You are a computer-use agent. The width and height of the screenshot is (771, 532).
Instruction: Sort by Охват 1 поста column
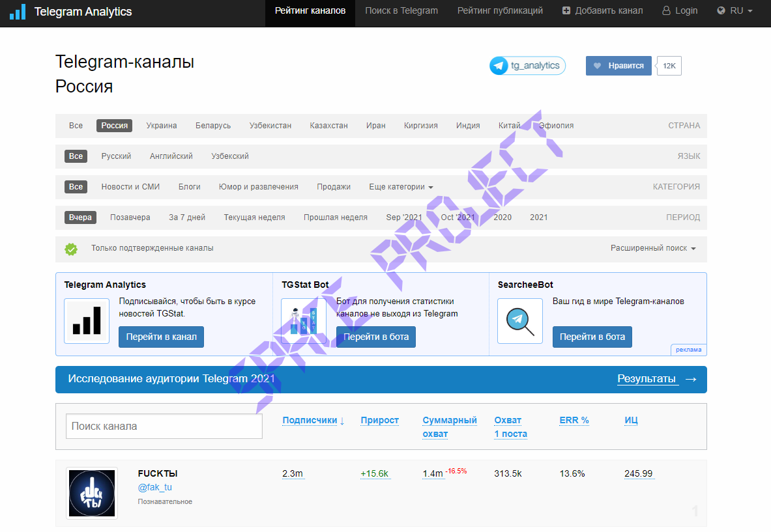point(510,427)
